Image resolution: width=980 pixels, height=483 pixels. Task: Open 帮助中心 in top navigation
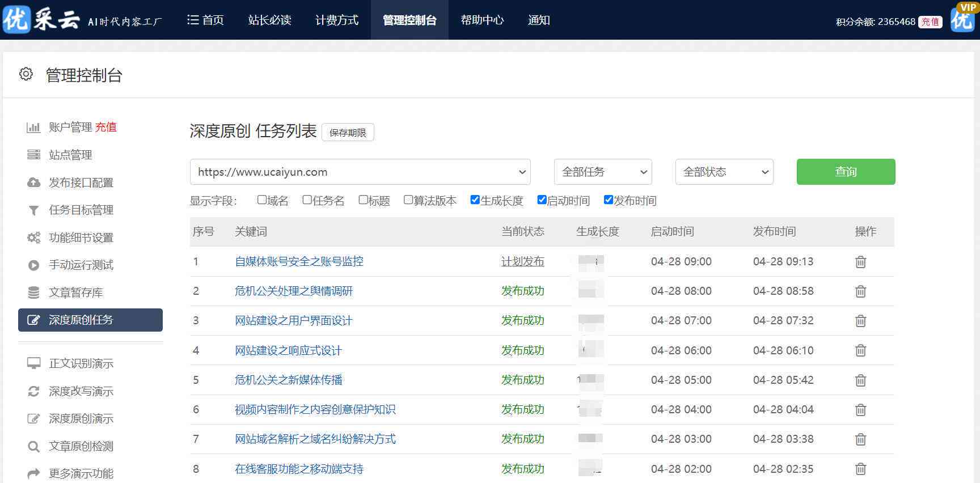point(482,20)
